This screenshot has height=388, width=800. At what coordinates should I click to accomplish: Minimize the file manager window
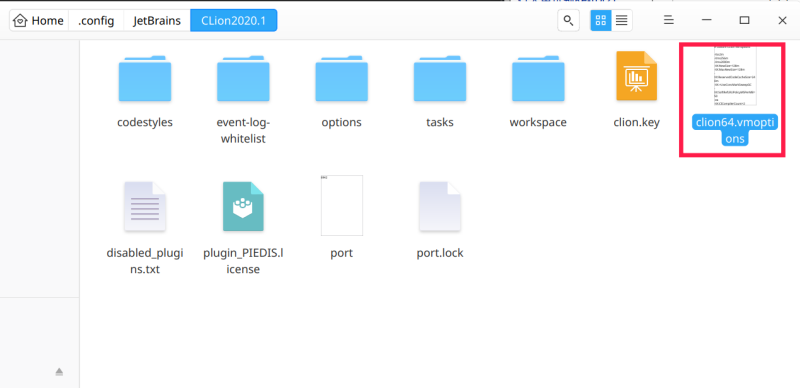(x=707, y=20)
